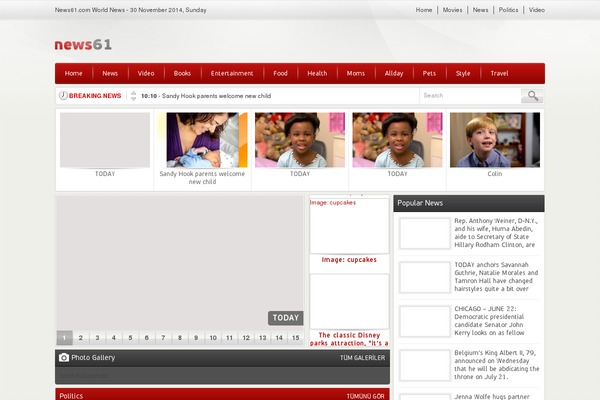Click the Politics section header
Image resolution: width=600 pixels, height=400 pixels.
pyautogui.click(x=71, y=396)
